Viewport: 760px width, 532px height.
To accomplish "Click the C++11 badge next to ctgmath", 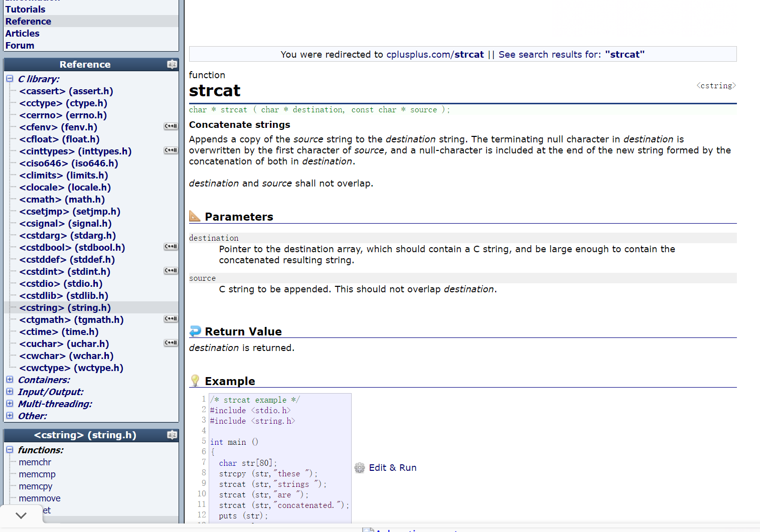I will [171, 319].
